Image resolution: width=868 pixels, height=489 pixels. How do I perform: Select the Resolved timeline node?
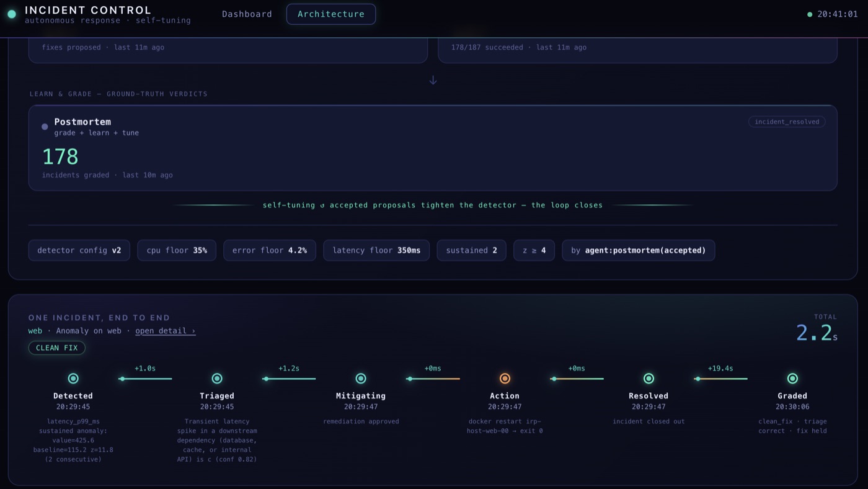[x=649, y=379]
